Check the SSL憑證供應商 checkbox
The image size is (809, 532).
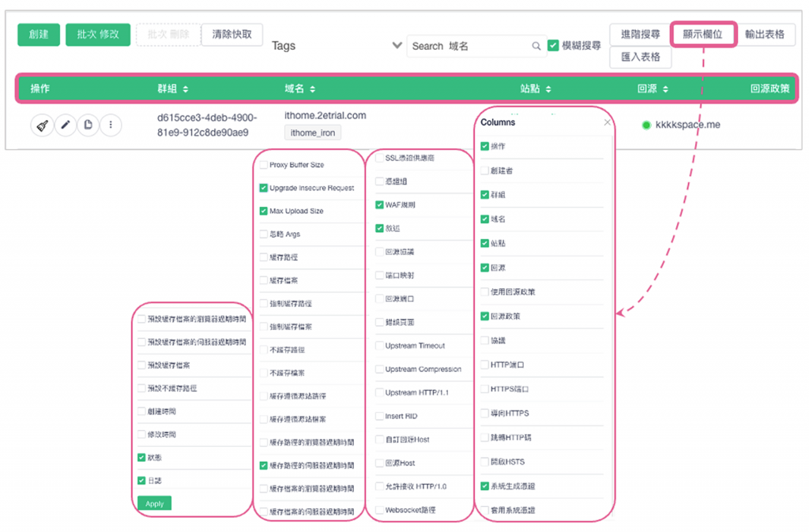(379, 158)
